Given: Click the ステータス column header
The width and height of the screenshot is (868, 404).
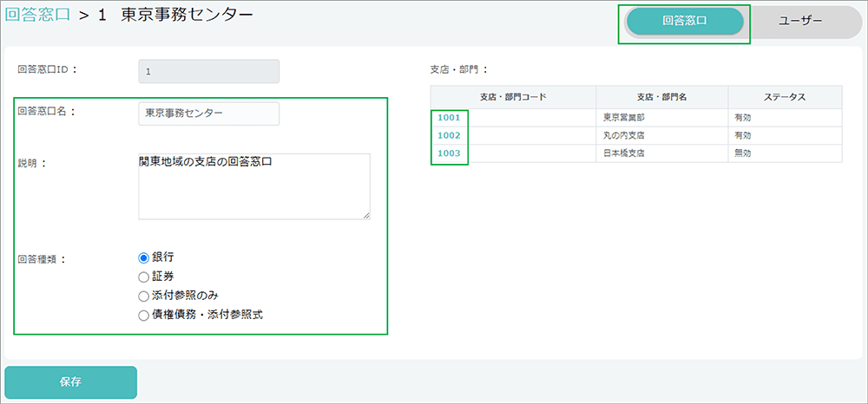Looking at the screenshot, I should click(785, 96).
